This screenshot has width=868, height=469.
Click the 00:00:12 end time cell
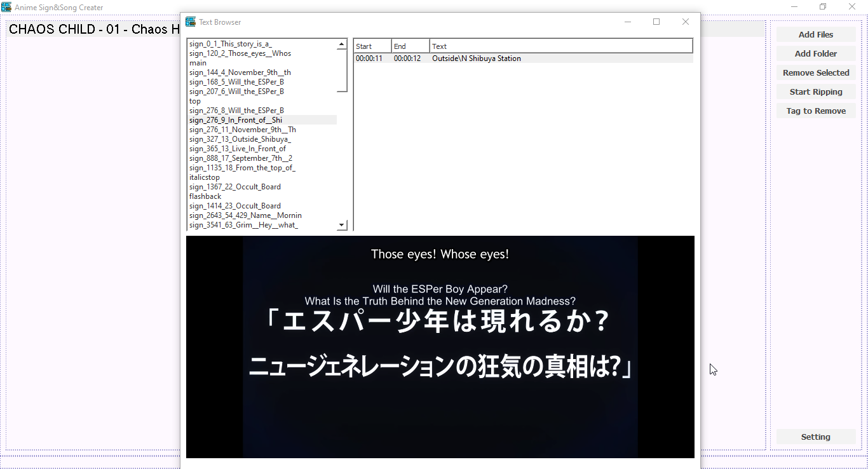pos(407,58)
